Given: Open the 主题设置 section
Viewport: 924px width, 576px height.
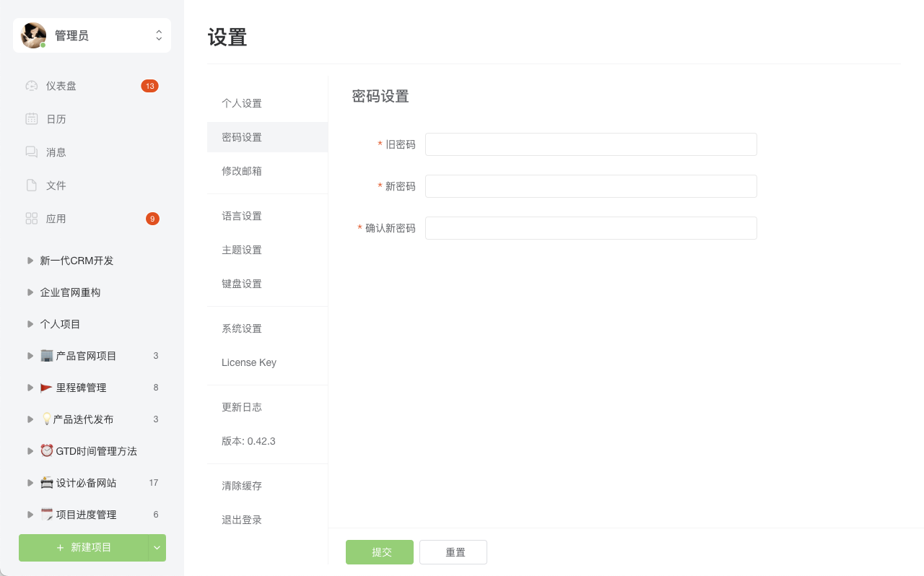Looking at the screenshot, I should click(267, 250).
